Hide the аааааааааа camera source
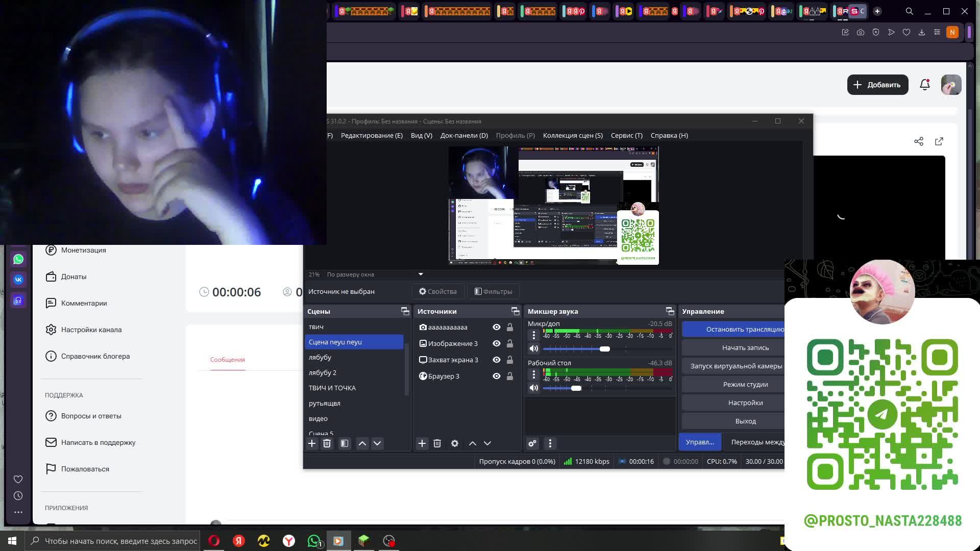980x551 pixels. click(x=496, y=327)
